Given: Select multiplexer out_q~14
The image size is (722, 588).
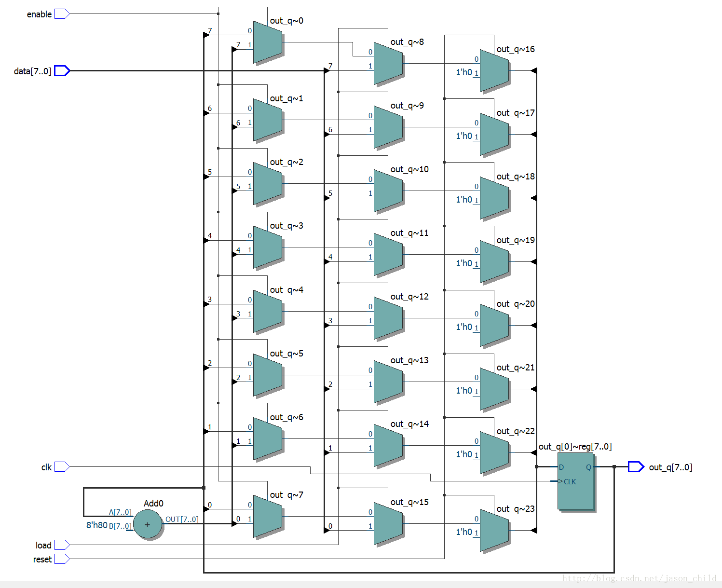Looking at the screenshot, I should pos(388,446).
